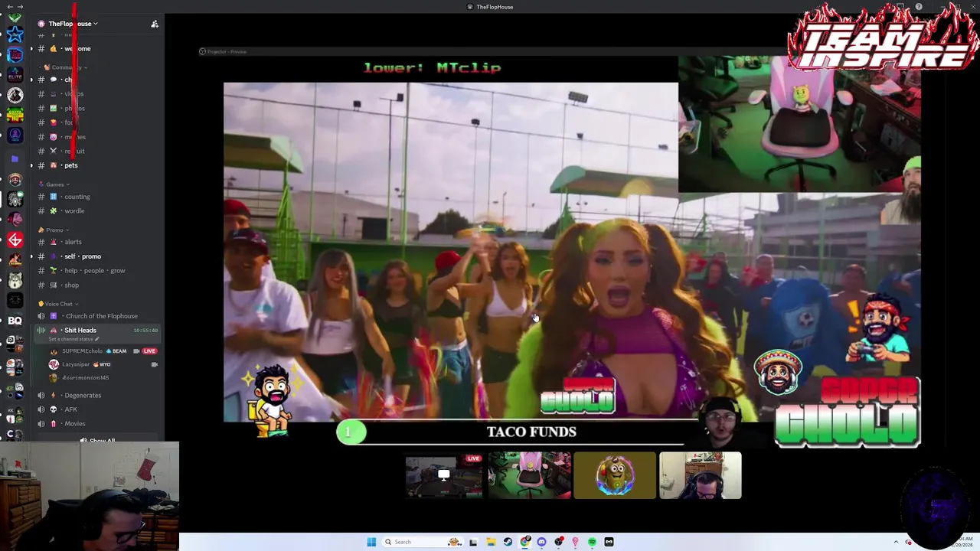This screenshot has width=980, height=551.
Task: Open Spotify from the taskbar
Action: tap(592, 542)
